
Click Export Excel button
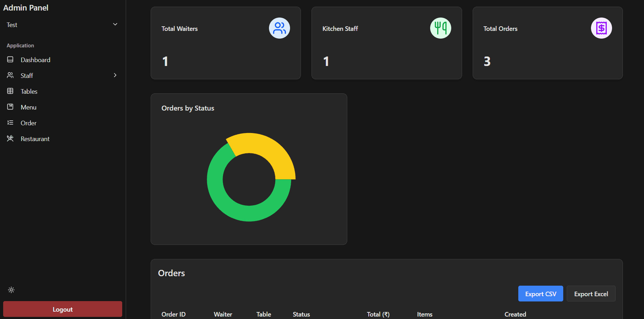591,294
